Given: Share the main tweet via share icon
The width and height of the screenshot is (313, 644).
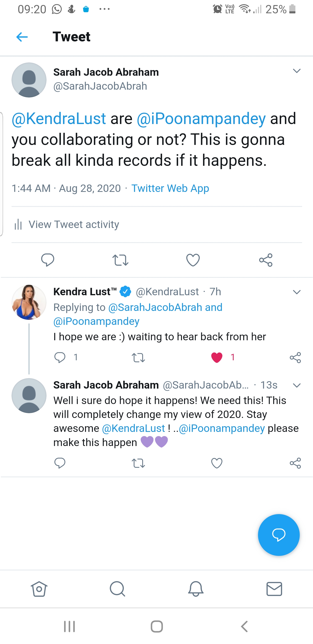Looking at the screenshot, I should pos(266,260).
